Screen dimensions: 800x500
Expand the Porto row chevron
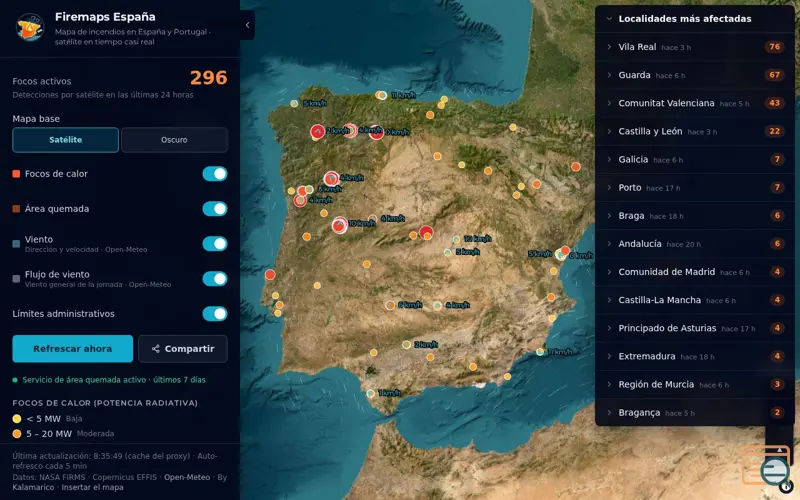tap(609, 187)
